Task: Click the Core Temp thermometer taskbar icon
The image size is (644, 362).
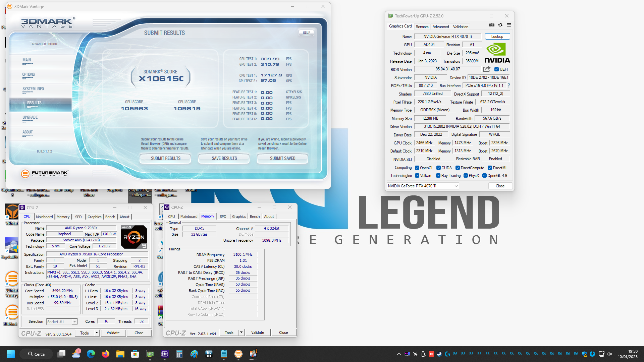Action: 253,354
